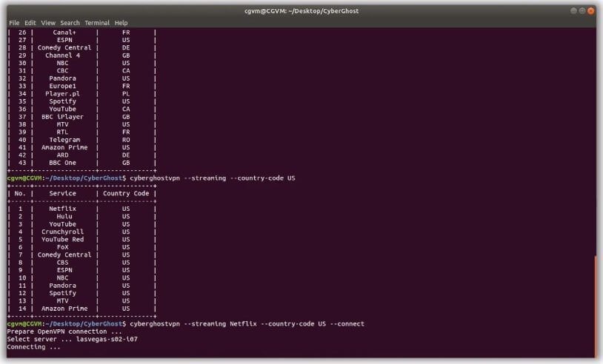
Task: Select 'Netflix' in table row 1
Action: [x=62, y=209]
